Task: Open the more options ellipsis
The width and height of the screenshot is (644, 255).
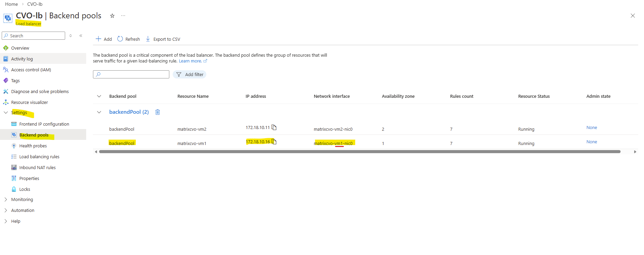Action: 123,16
